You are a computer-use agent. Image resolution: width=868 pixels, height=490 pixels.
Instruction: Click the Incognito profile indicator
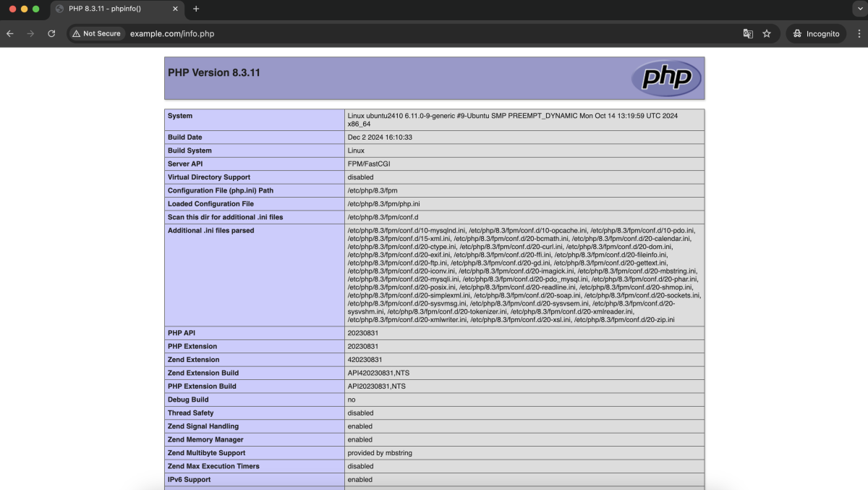pyautogui.click(x=816, y=33)
